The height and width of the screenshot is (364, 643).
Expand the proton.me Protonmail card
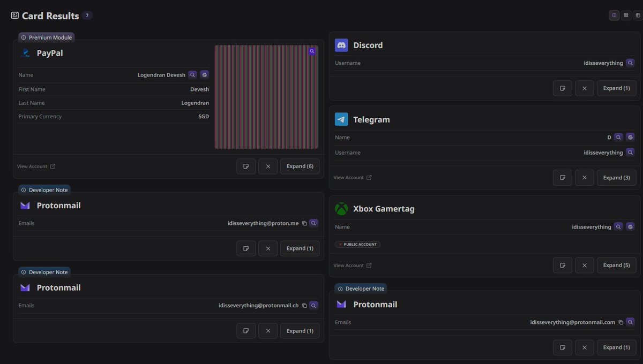tap(300, 248)
